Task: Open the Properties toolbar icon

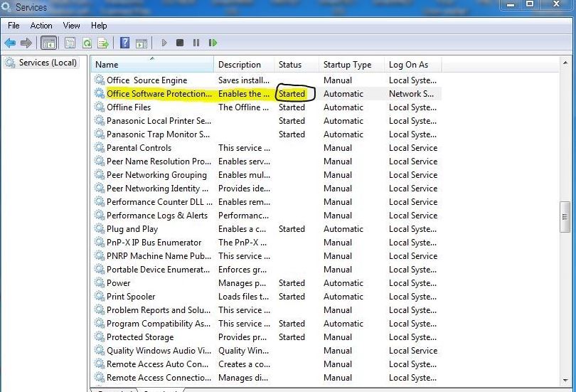Action: [70, 43]
